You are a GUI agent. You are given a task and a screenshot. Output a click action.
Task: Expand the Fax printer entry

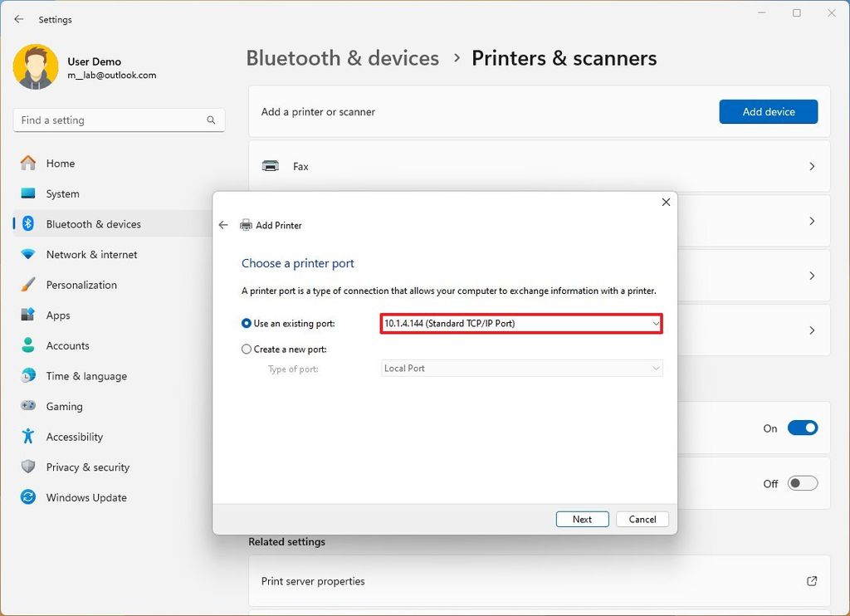click(x=812, y=166)
